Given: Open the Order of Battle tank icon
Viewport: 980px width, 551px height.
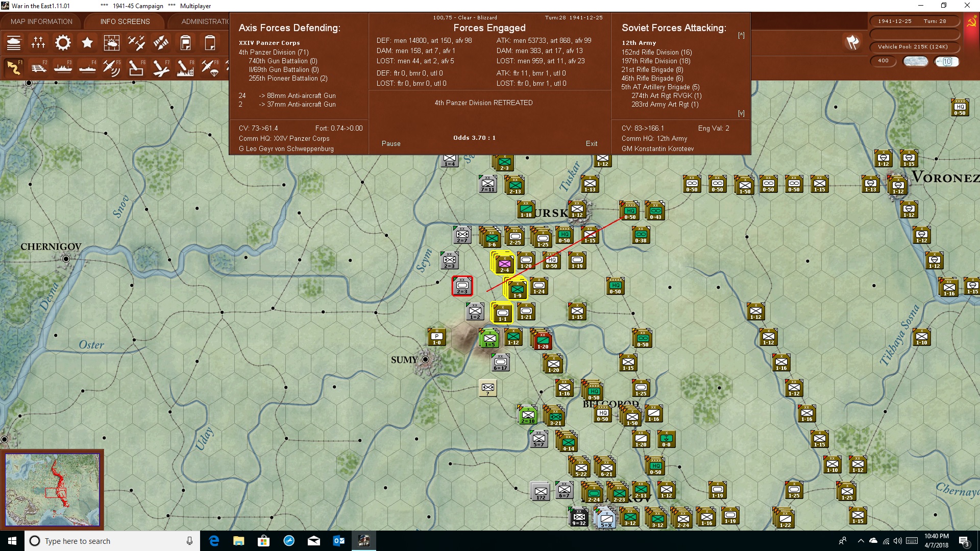Looking at the screenshot, I should coord(14,43).
